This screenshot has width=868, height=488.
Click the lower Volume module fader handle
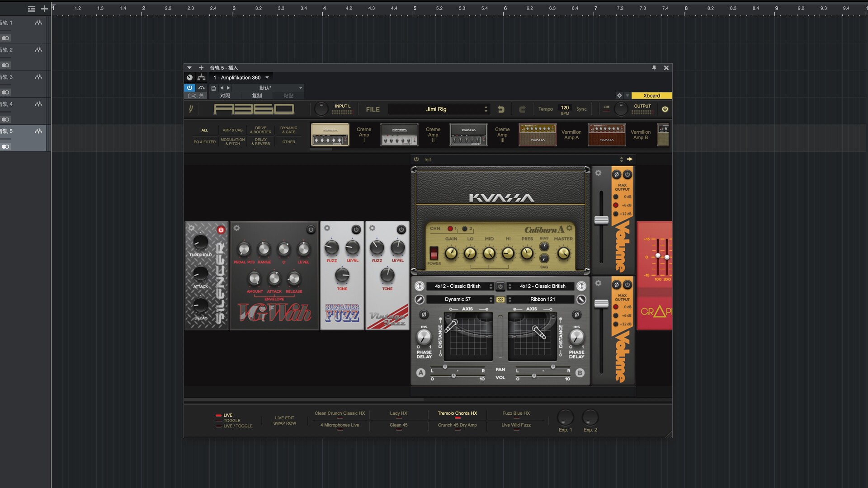pyautogui.click(x=601, y=304)
